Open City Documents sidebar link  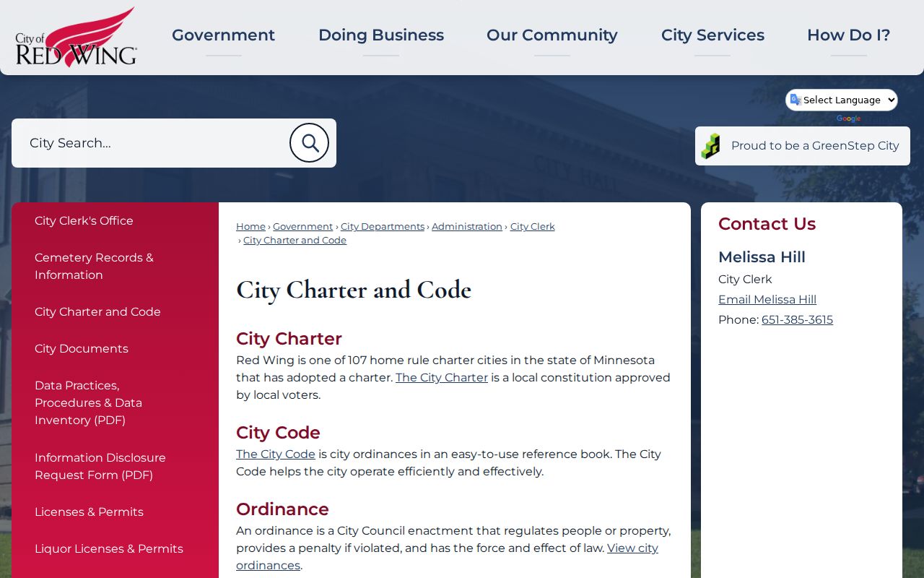point(82,349)
